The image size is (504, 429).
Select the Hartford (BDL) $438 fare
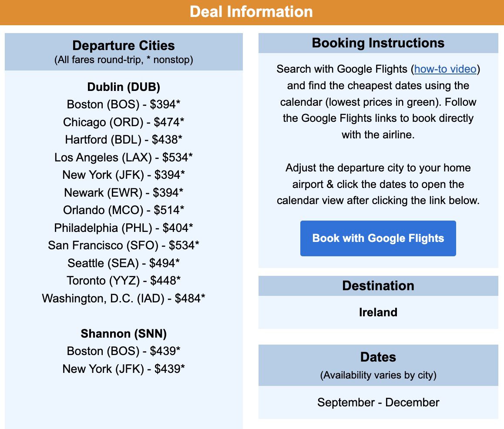124,140
